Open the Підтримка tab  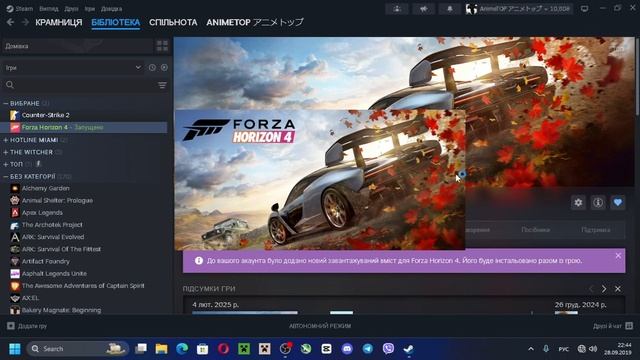[596, 230]
